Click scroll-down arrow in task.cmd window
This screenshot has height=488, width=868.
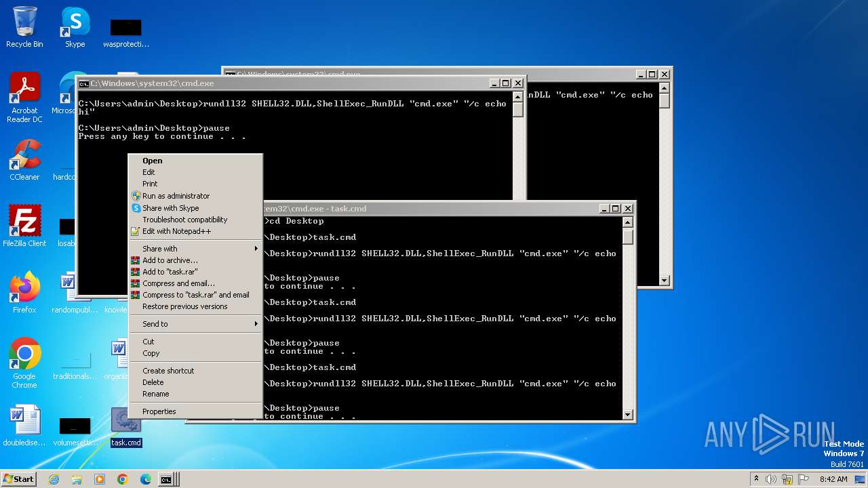coord(627,414)
